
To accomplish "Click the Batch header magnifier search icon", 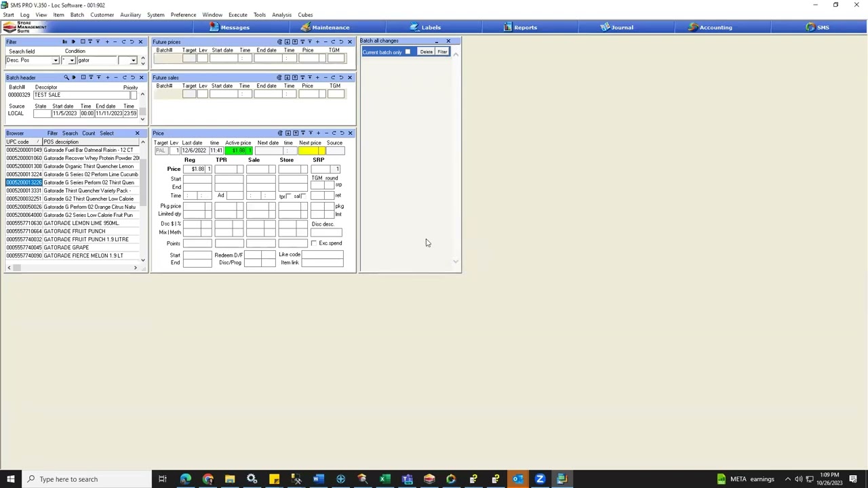I will click(66, 77).
